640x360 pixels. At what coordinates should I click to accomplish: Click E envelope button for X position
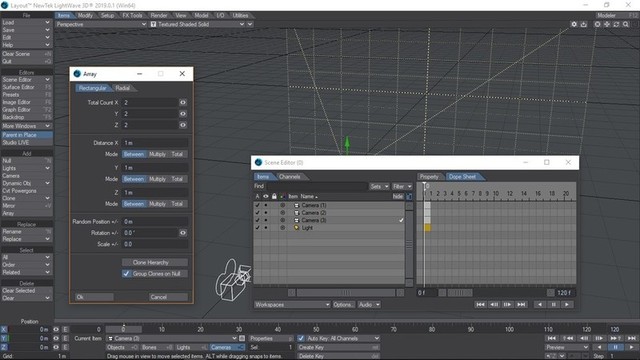(x=65, y=329)
